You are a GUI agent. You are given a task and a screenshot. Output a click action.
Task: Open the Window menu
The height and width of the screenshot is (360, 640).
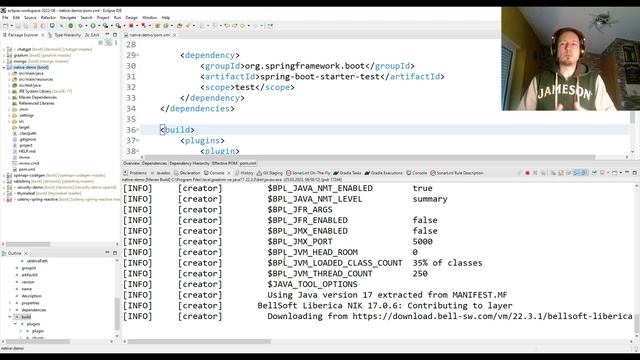tap(149, 18)
